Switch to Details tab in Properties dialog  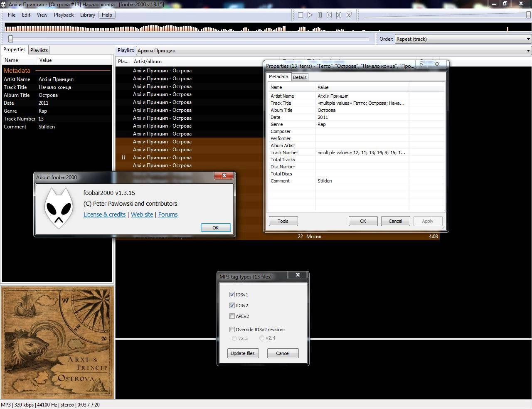click(300, 77)
